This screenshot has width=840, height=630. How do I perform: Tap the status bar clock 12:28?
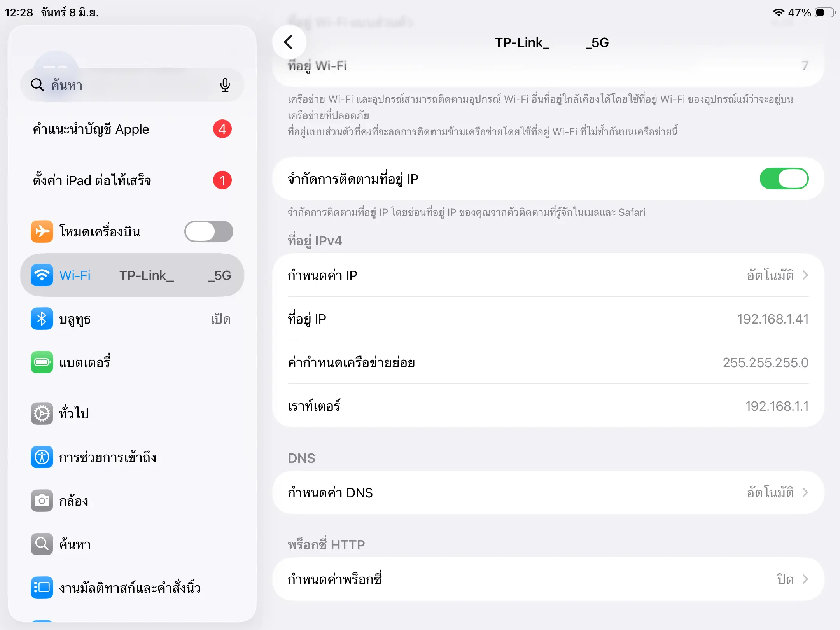(x=19, y=12)
